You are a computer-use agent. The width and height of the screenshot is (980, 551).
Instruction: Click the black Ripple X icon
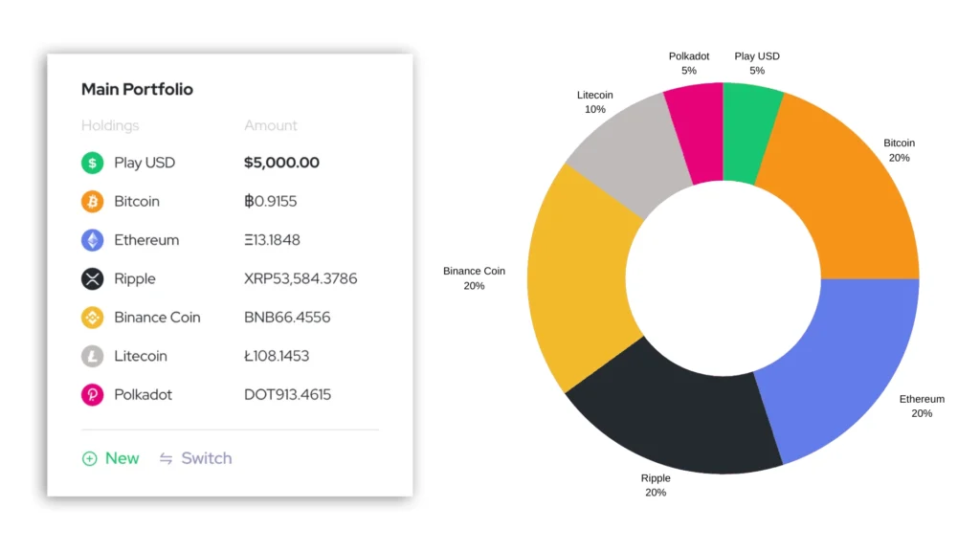coord(93,278)
